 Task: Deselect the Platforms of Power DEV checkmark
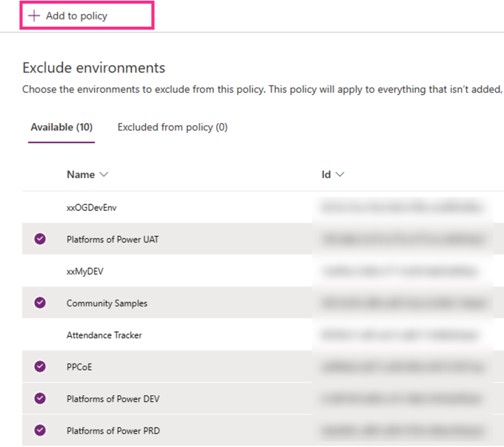40,398
